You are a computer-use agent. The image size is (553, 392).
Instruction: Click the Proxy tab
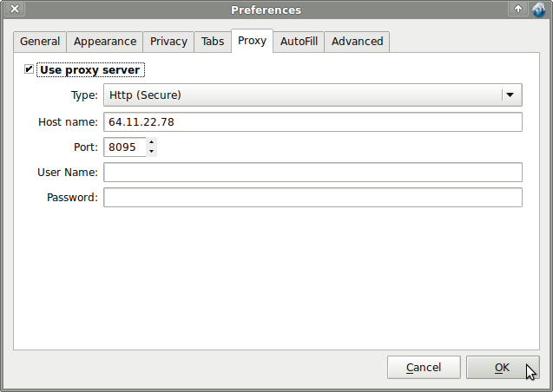252,41
